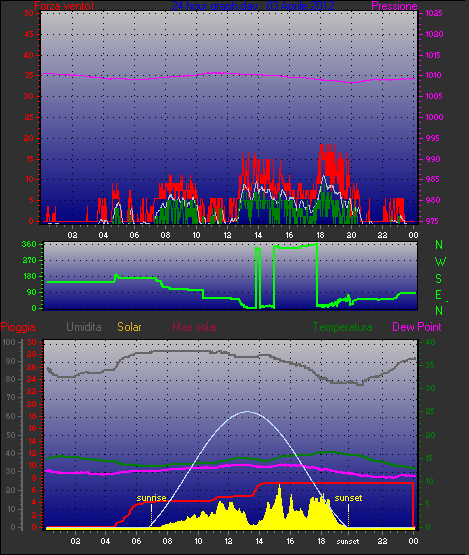The image size is (469, 555).
Task: Select the 'Umidita' humidity legend label
Action: (84, 327)
